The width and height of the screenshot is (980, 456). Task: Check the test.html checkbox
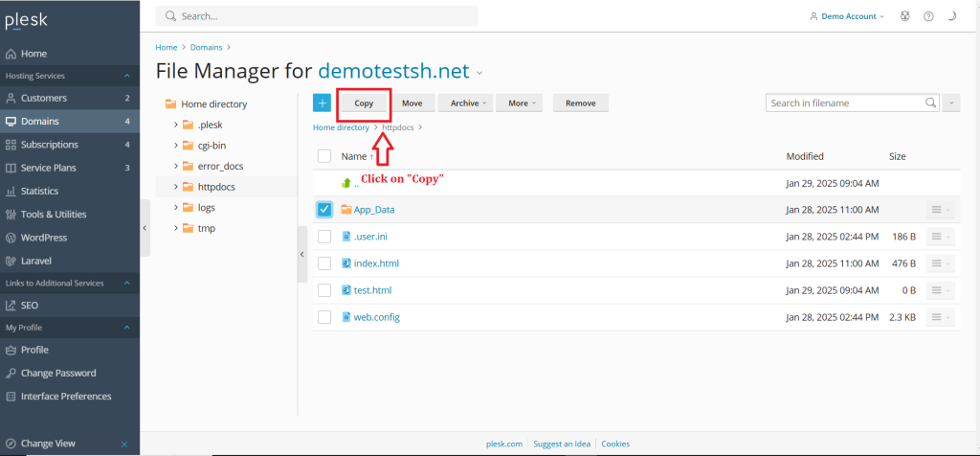click(x=324, y=290)
